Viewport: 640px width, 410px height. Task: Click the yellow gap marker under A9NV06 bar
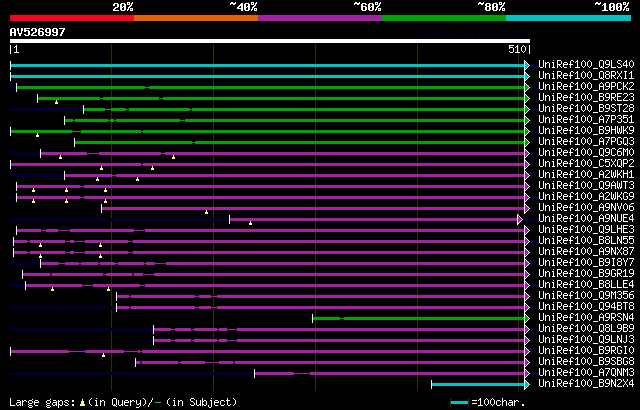point(207,212)
